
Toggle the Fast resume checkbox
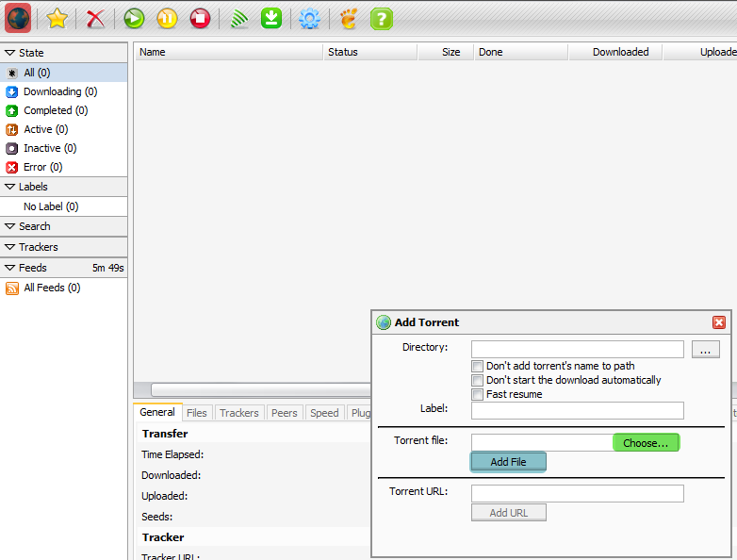pyautogui.click(x=478, y=394)
